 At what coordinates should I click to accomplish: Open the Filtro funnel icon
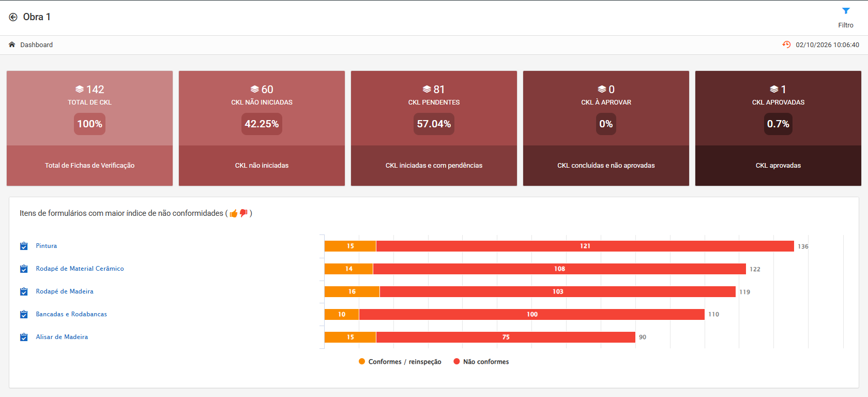(846, 11)
